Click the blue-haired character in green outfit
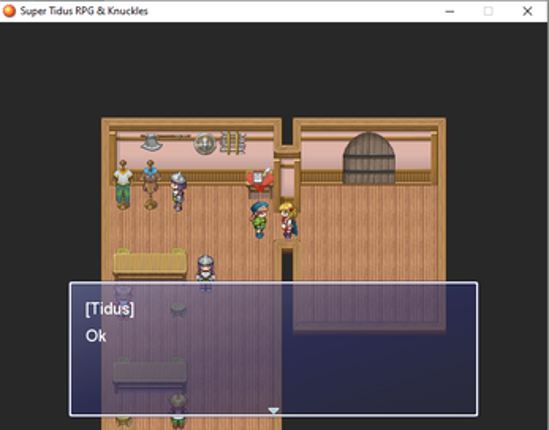Viewport: 549px width, 430px height. (x=259, y=220)
